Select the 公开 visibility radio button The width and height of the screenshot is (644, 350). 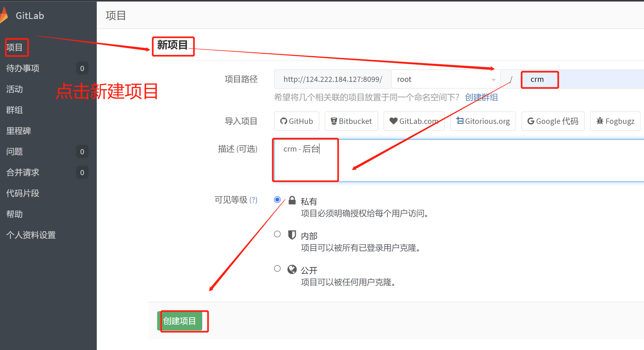tap(277, 269)
